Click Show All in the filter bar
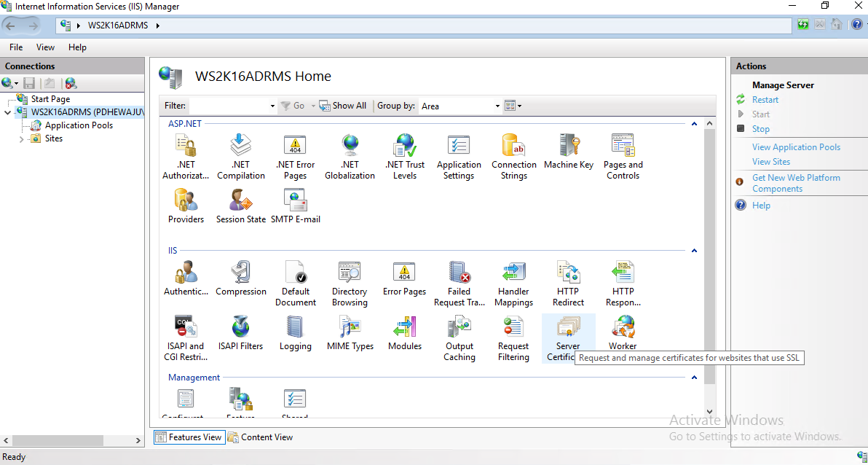 343,106
